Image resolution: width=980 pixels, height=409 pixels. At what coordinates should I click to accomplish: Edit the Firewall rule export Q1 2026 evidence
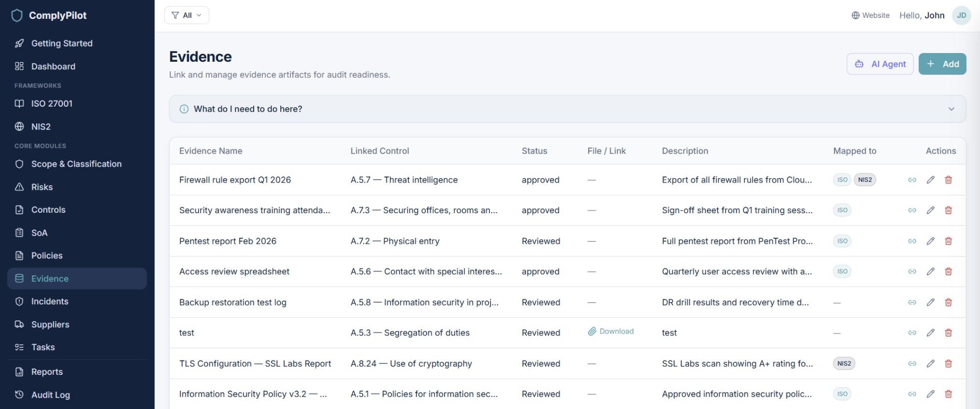[930, 180]
